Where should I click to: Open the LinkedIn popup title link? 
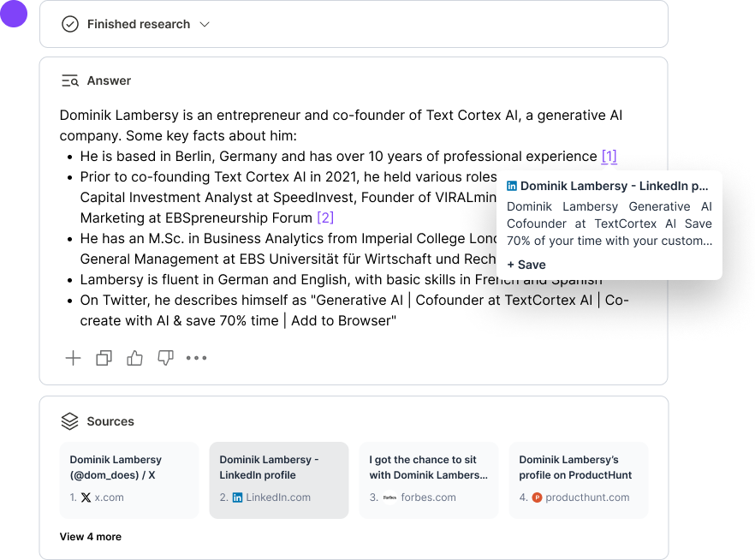(614, 186)
